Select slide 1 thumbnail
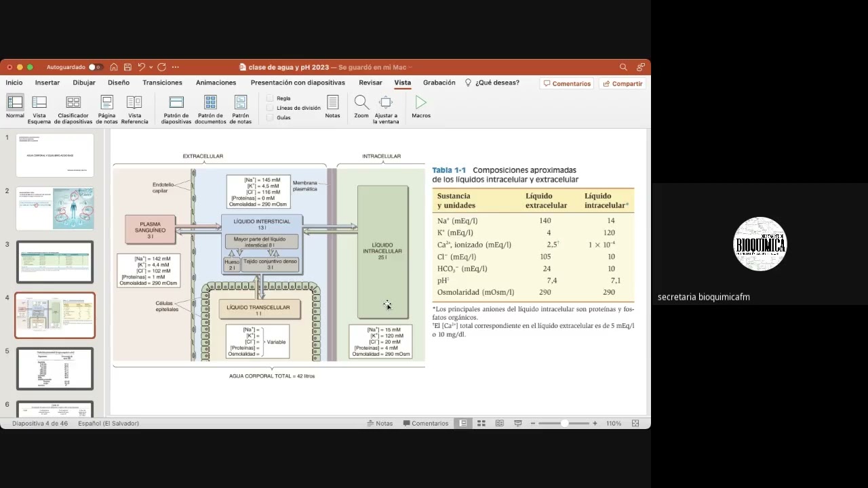The width and height of the screenshot is (868, 488). coord(55,155)
